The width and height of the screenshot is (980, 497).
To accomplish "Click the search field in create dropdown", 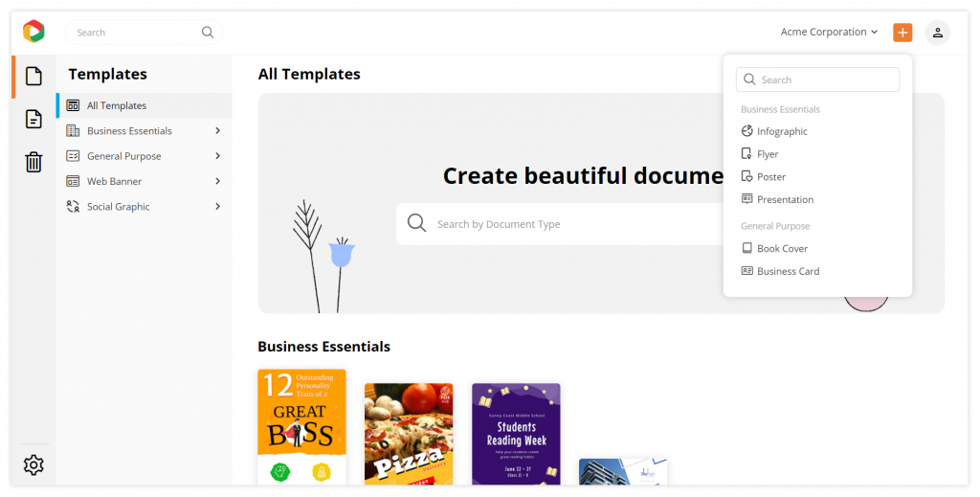I will coord(817,79).
